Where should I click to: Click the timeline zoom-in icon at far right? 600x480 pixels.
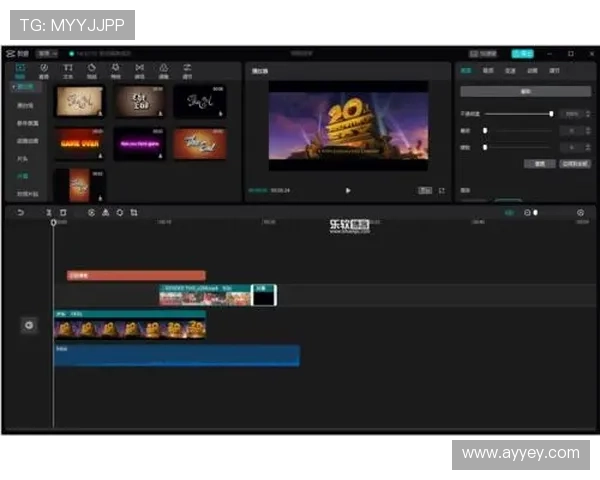coord(580,212)
